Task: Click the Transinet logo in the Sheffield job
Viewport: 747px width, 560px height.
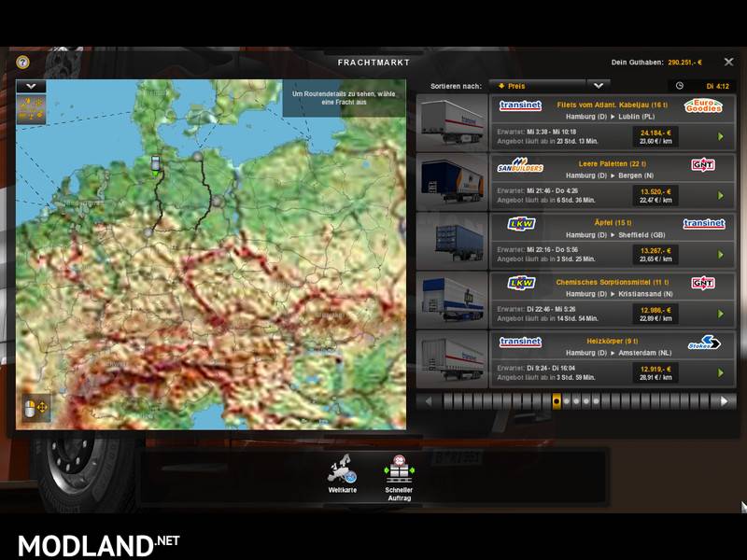Action: pos(704,223)
